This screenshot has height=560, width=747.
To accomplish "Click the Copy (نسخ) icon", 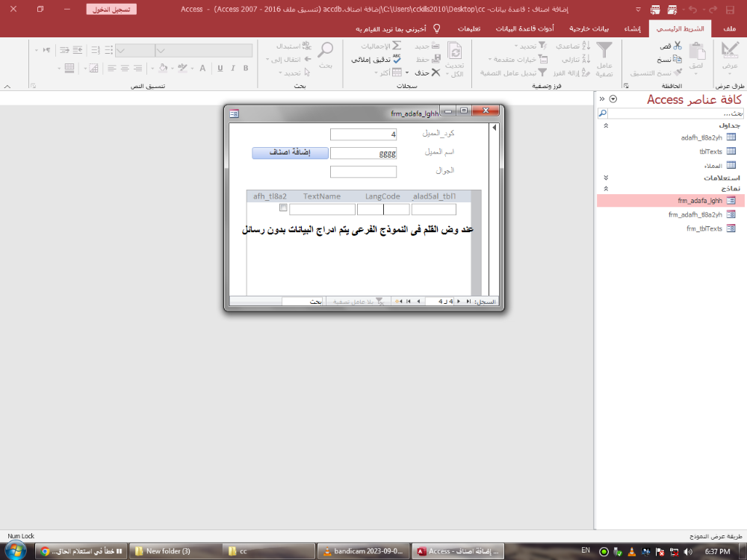I will tap(677, 60).
